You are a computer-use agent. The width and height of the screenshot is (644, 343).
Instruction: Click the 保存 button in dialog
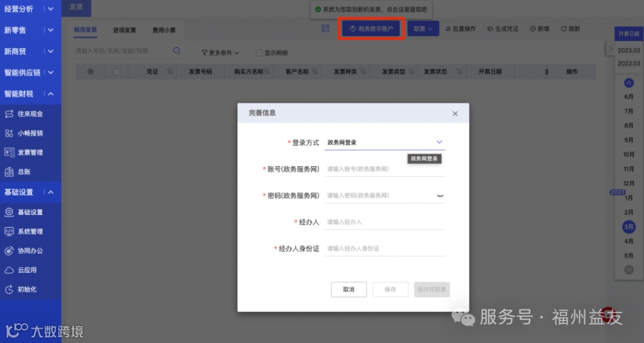click(x=390, y=289)
